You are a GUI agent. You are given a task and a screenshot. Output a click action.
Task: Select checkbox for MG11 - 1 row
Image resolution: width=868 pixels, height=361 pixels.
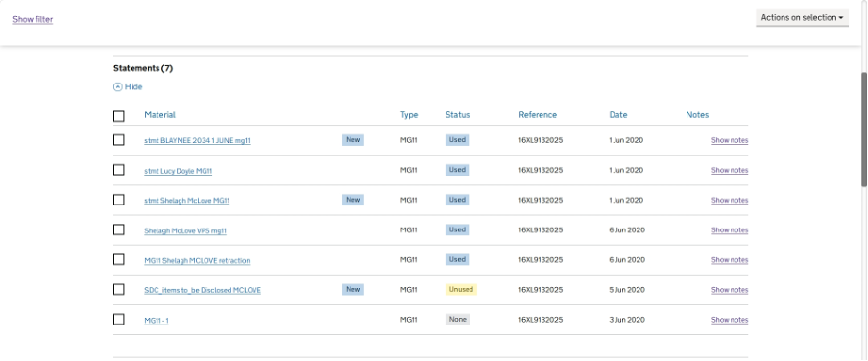pos(118,320)
